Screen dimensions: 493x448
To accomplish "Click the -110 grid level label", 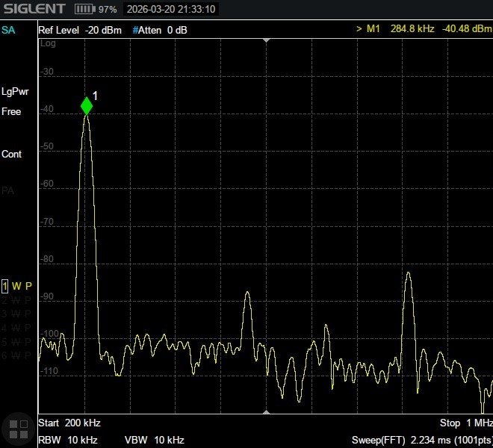I will point(50,371).
